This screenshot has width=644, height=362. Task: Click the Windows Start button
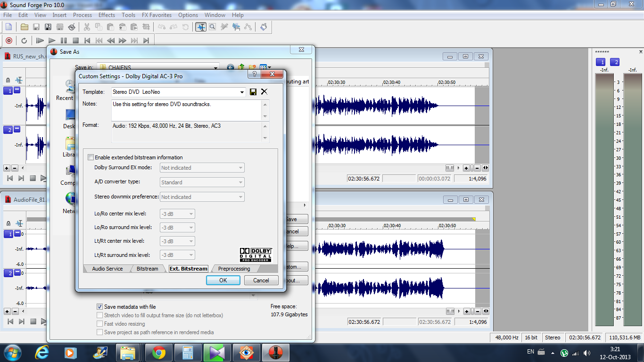tap(12, 353)
